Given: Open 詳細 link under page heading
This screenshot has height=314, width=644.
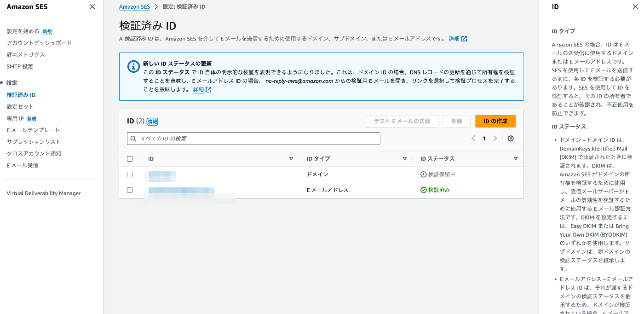Looking at the screenshot, I should (x=454, y=39).
